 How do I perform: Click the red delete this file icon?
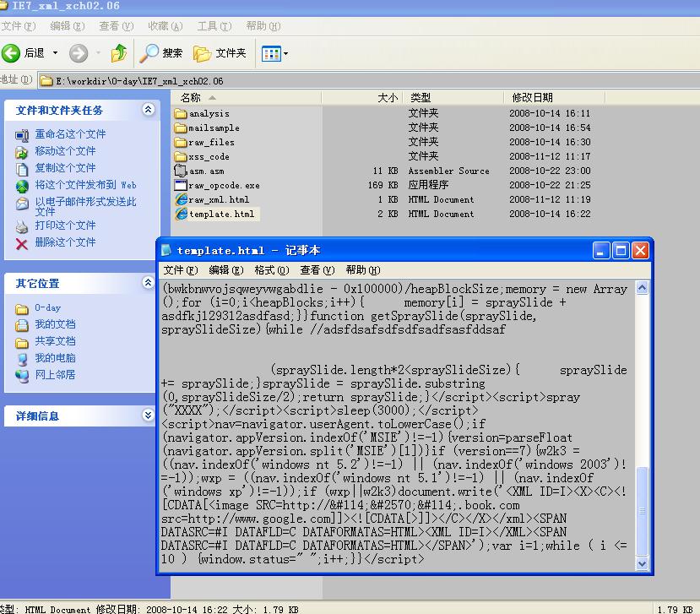[22, 243]
